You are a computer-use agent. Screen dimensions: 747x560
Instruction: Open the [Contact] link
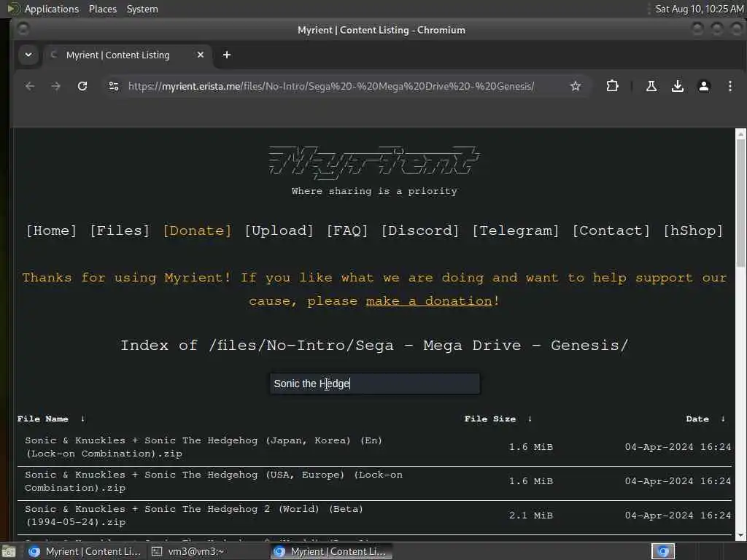point(611,231)
